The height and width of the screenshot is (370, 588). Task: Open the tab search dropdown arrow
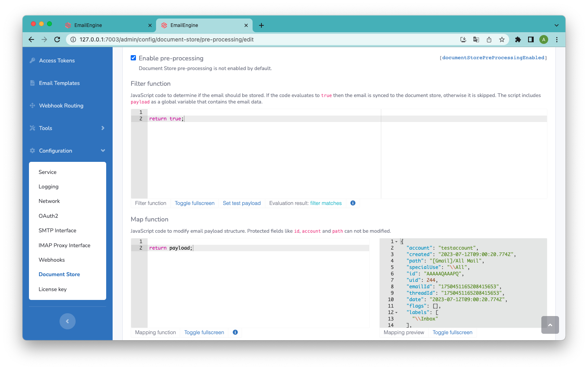pos(557,25)
